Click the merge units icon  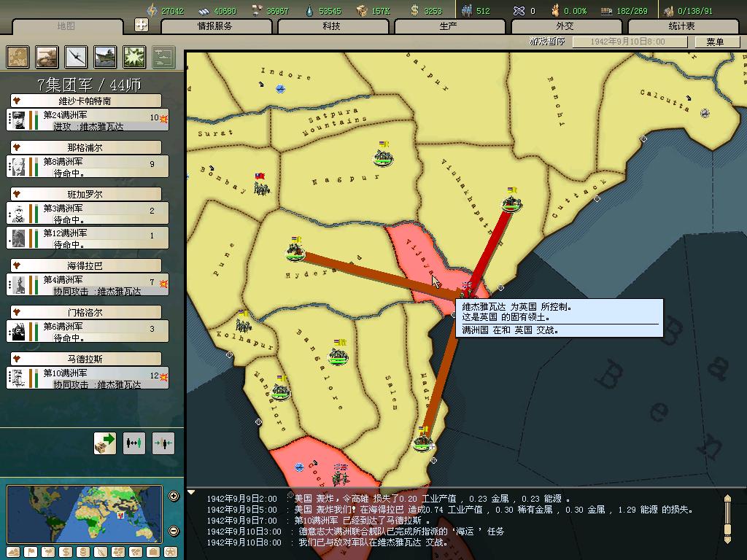point(163,443)
